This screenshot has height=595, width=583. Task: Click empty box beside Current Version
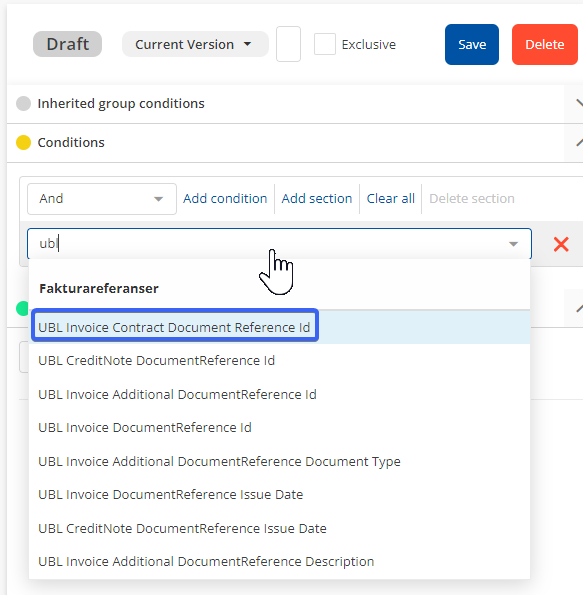point(288,44)
